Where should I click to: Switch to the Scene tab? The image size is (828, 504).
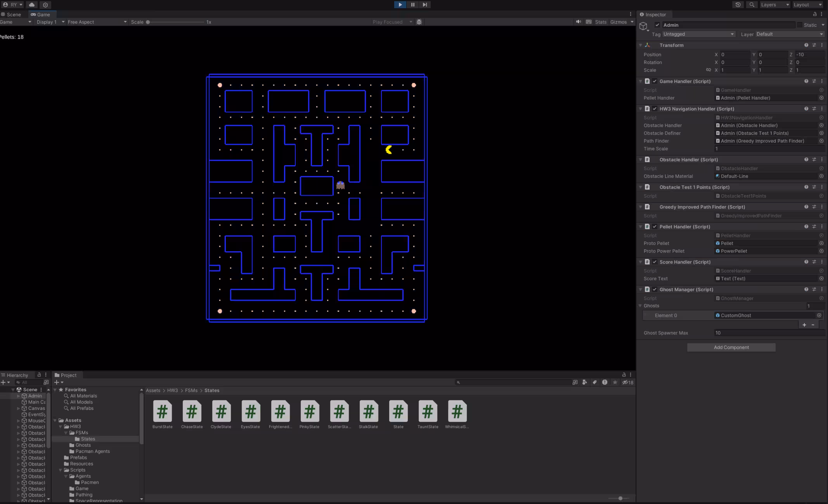click(x=11, y=14)
